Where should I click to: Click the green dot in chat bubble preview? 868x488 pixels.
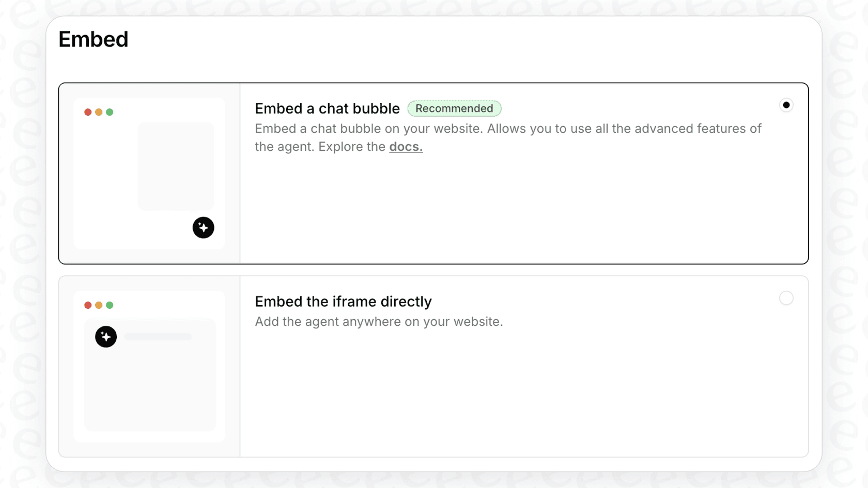tap(110, 112)
